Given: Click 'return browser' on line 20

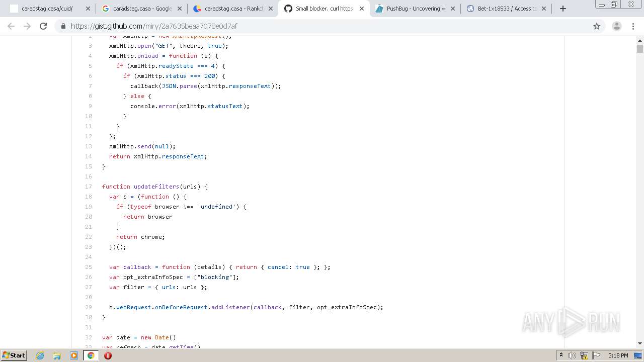Looking at the screenshot, I should (x=148, y=217).
